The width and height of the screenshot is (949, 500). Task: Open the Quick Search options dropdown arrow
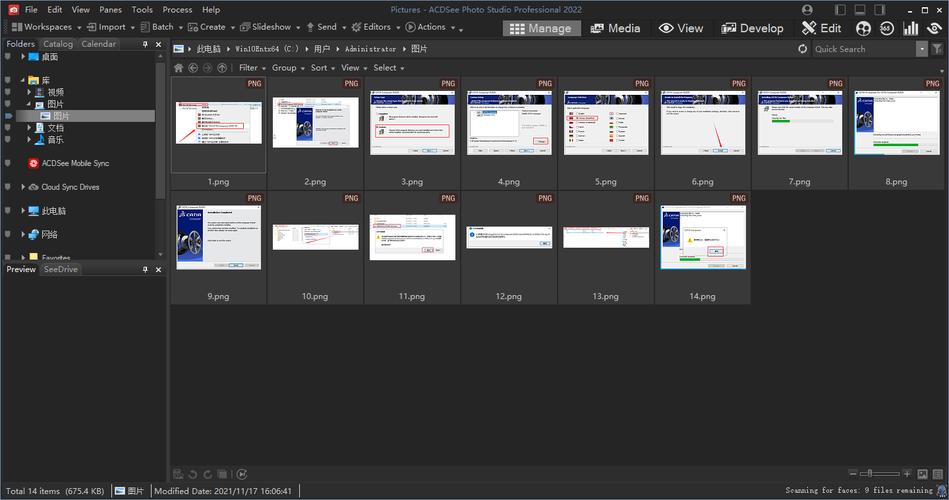[922, 48]
